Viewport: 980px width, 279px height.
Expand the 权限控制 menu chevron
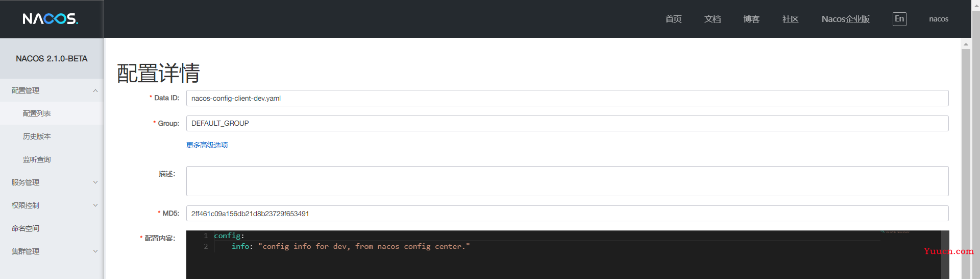[x=95, y=205]
